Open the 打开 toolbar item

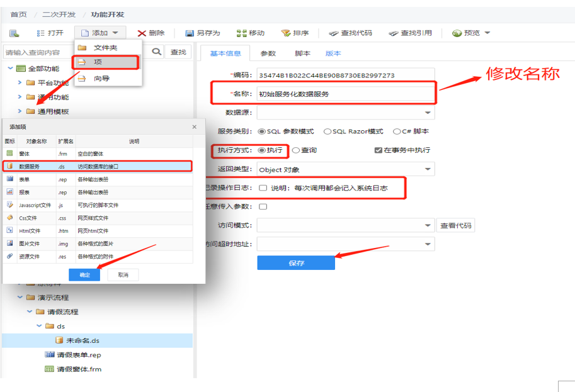(x=50, y=33)
